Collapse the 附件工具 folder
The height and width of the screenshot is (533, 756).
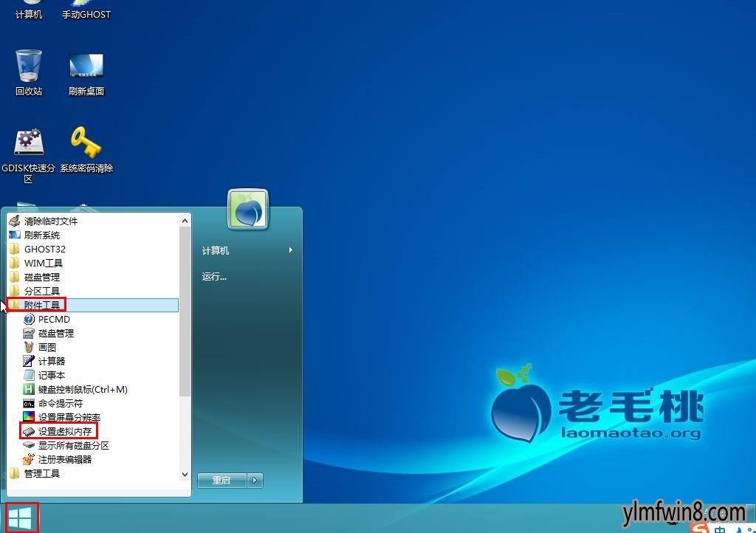(x=42, y=305)
